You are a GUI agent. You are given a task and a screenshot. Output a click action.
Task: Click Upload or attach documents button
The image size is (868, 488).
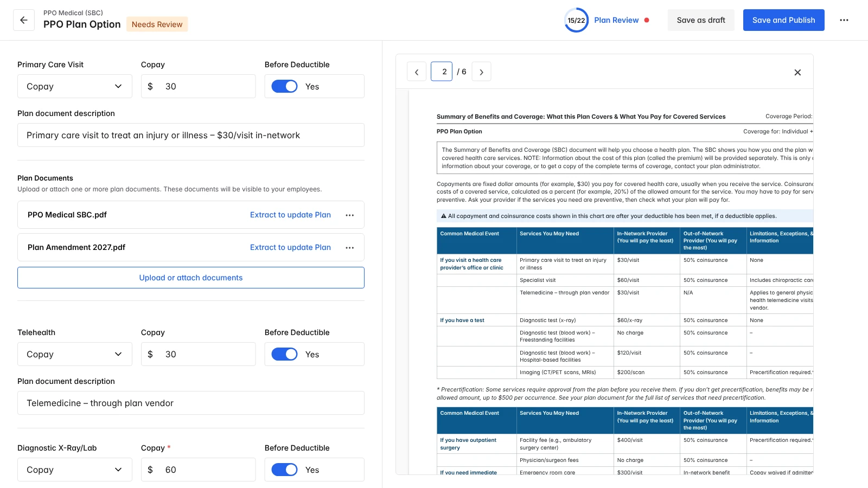point(191,278)
